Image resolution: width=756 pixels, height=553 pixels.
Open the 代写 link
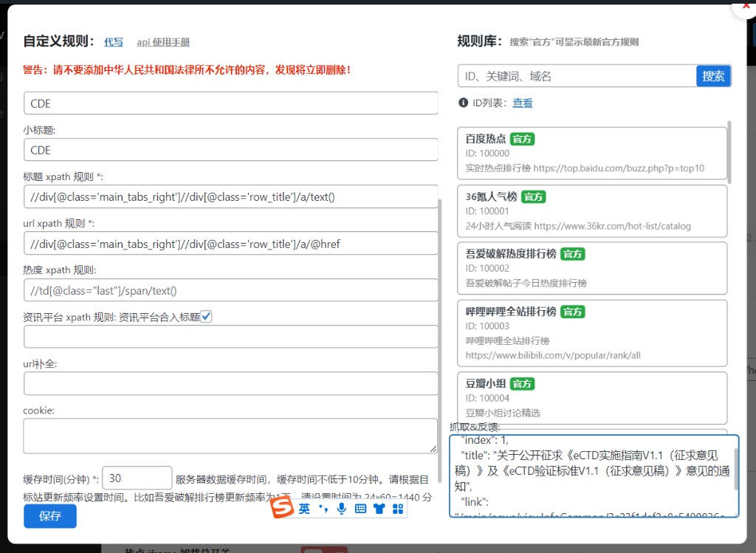coord(114,42)
